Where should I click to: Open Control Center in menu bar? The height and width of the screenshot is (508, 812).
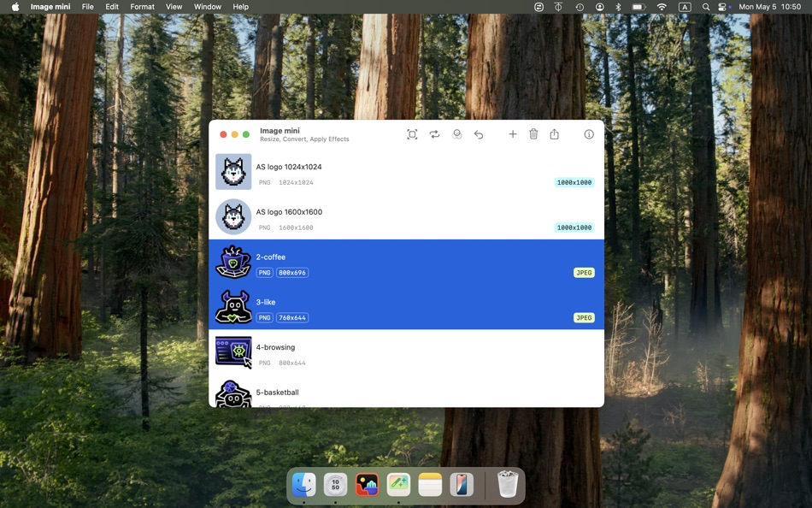coord(723,7)
